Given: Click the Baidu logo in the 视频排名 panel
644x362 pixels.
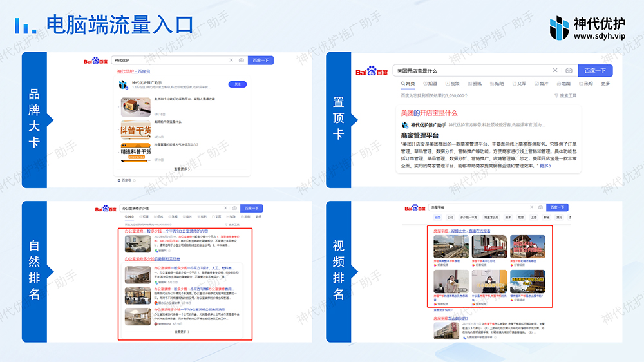Looking at the screenshot, I should click(x=415, y=208).
